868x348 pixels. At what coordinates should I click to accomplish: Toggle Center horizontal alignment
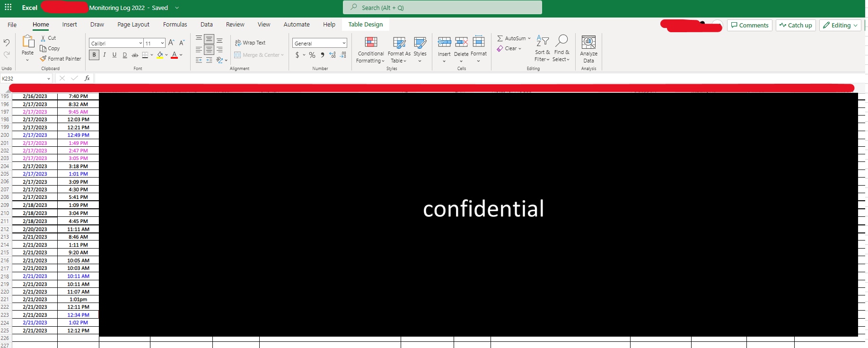coord(209,49)
